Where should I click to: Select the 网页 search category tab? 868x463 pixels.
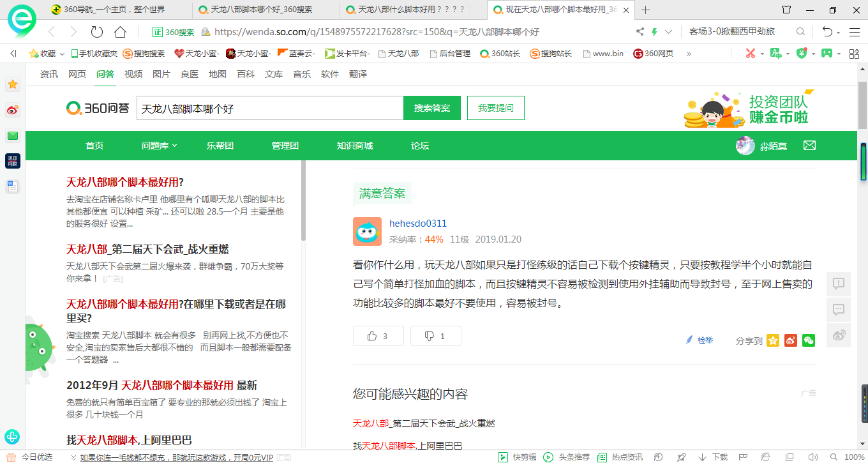[77, 74]
